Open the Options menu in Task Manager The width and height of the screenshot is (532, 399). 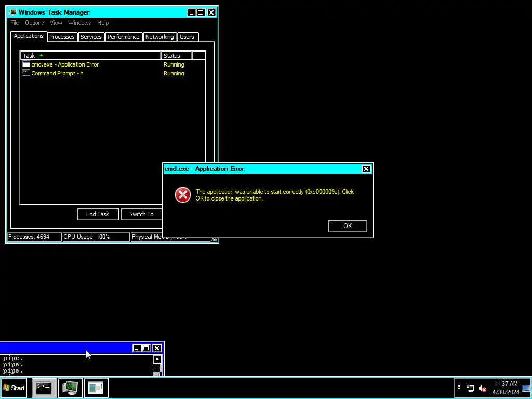34,23
